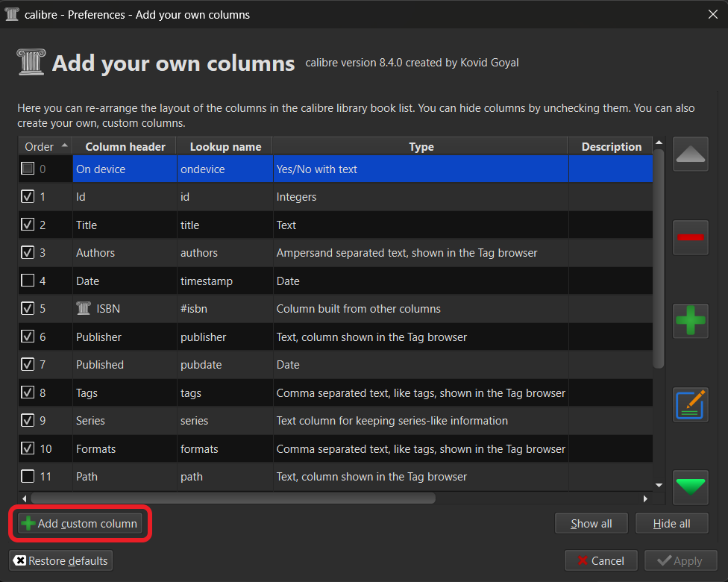
Task: Uncheck the ISBN column checkbox
Action: [28, 308]
